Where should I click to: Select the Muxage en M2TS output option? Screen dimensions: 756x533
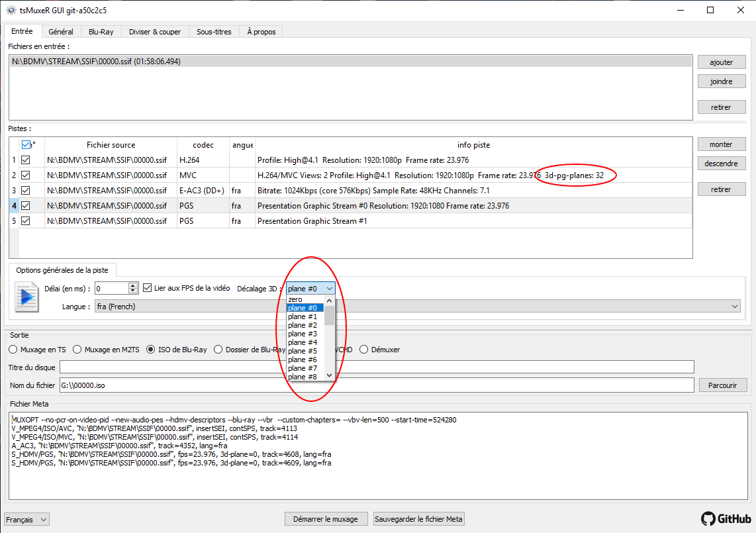pos(77,350)
